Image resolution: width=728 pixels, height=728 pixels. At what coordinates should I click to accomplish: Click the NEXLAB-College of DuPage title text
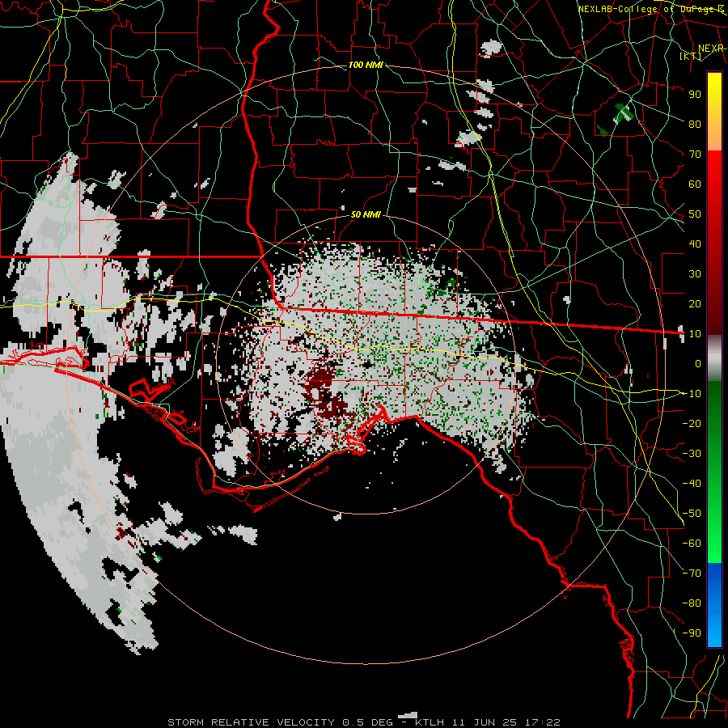pyautogui.click(x=650, y=9)
